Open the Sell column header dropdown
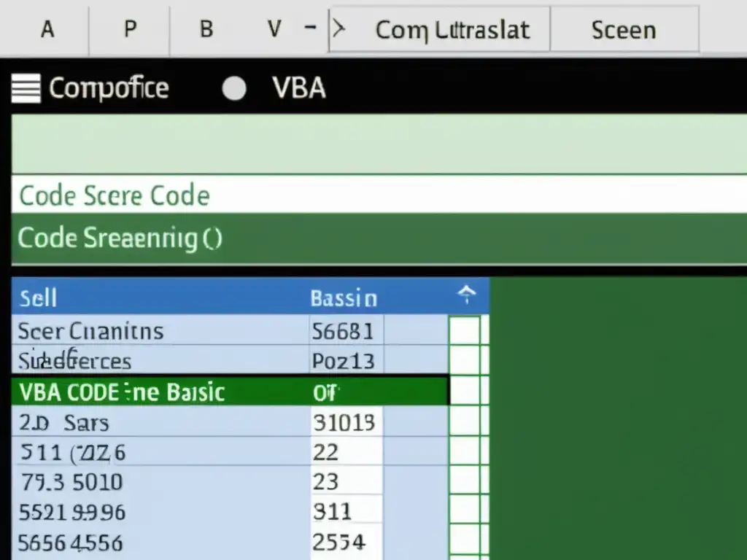The height and width of the screenshot is (560, 747). click(36, 297)
